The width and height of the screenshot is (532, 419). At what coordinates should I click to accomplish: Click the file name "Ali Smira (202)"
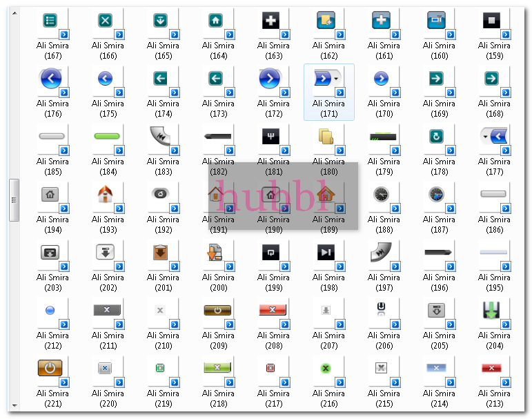108,282
